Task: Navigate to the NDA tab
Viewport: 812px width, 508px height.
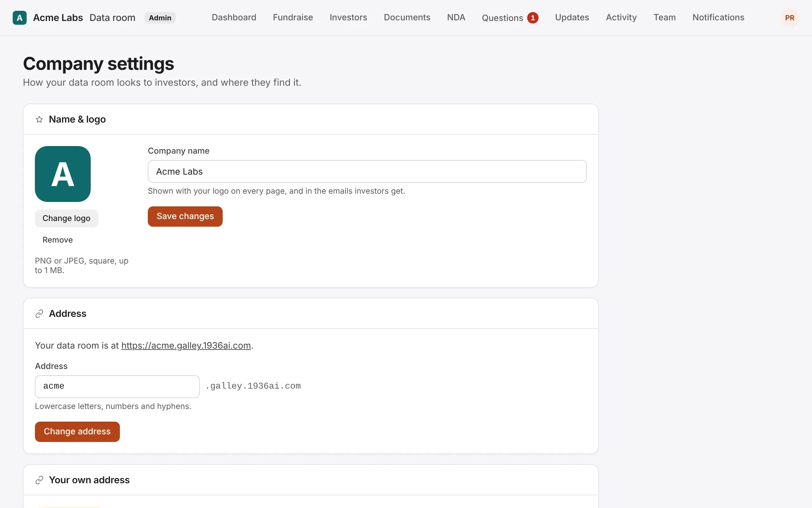Action: pos(456,17)
